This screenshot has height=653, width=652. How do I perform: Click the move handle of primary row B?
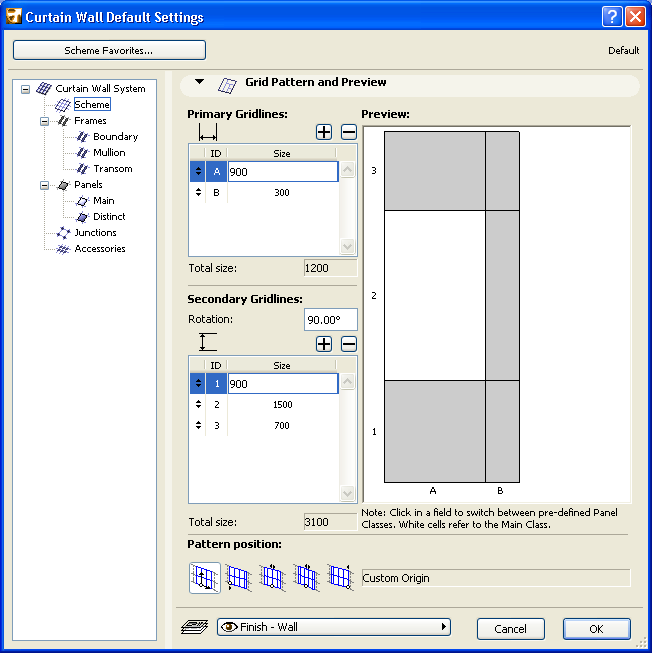pyautogui.click(x=198, y=192)
